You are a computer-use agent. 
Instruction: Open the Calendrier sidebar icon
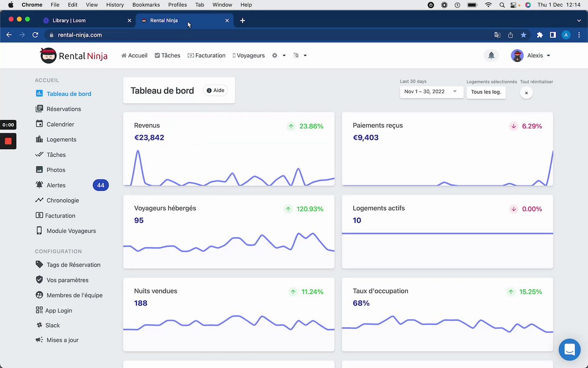click(40, 124)
